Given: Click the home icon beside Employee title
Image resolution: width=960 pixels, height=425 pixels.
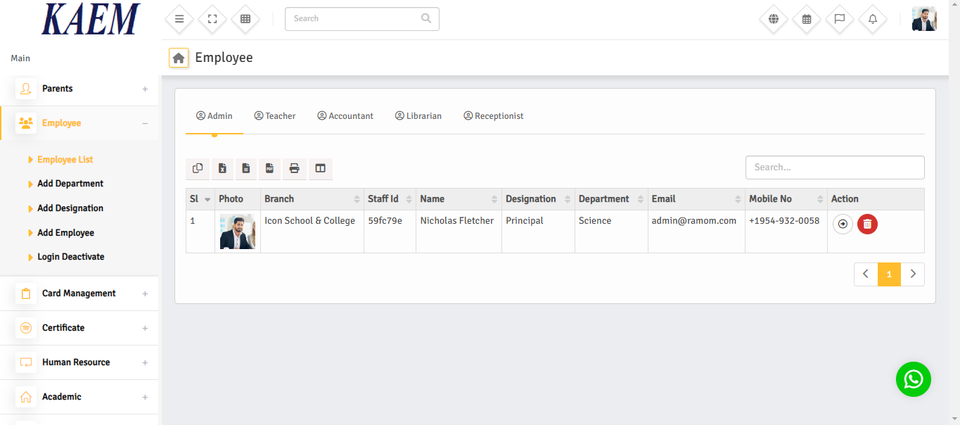Looking at the screenshot, I should pyautogui.click(x=178, y=58).
